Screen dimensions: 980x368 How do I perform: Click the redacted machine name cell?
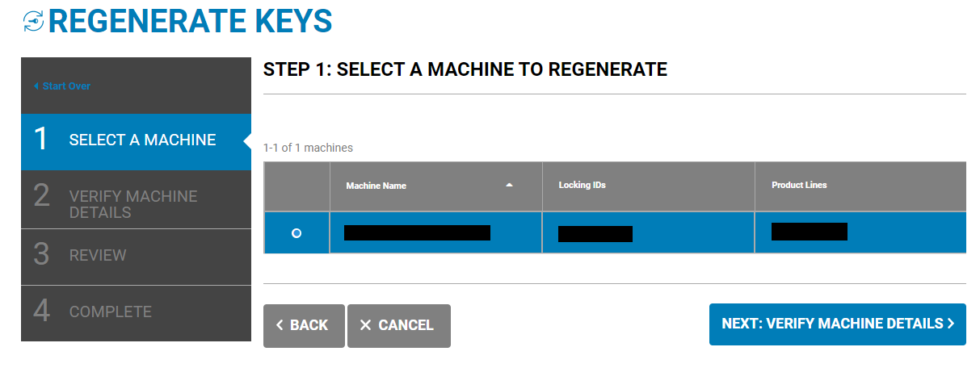tap(417, 233)
